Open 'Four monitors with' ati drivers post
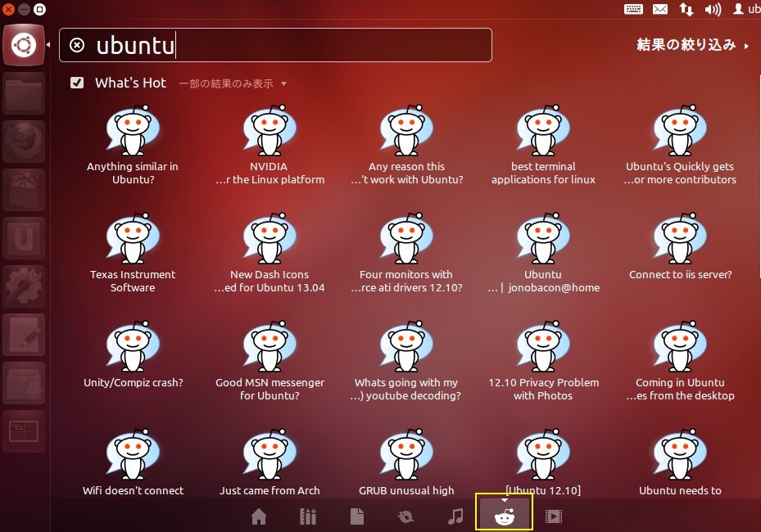761x532 pixels. (406, 253)
